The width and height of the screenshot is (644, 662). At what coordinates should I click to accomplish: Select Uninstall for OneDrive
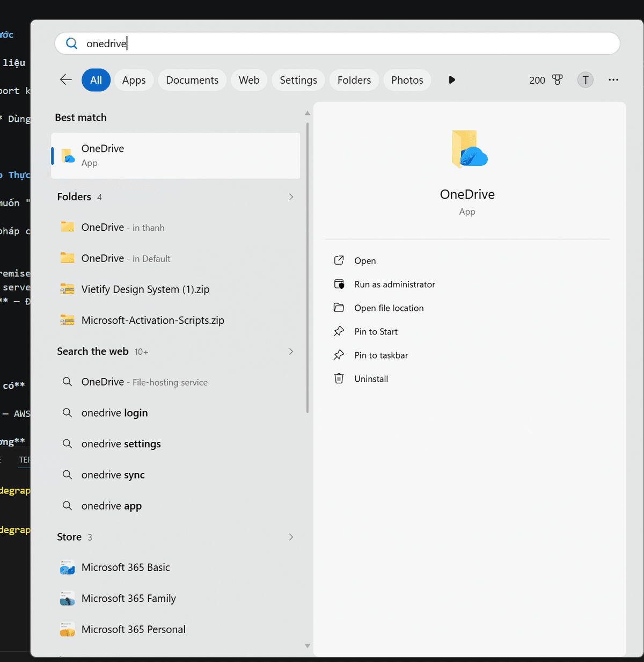pos(371,379)
